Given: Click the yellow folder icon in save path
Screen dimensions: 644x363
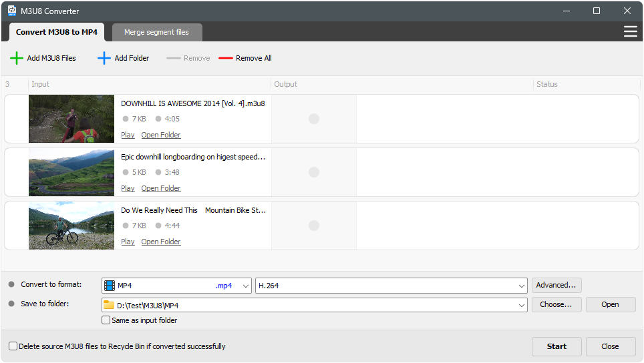Looking at the screenshot, I should pos(109,305).
